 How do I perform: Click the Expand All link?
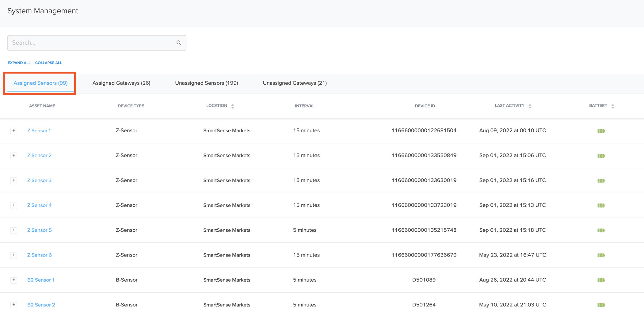pos(19,63)
